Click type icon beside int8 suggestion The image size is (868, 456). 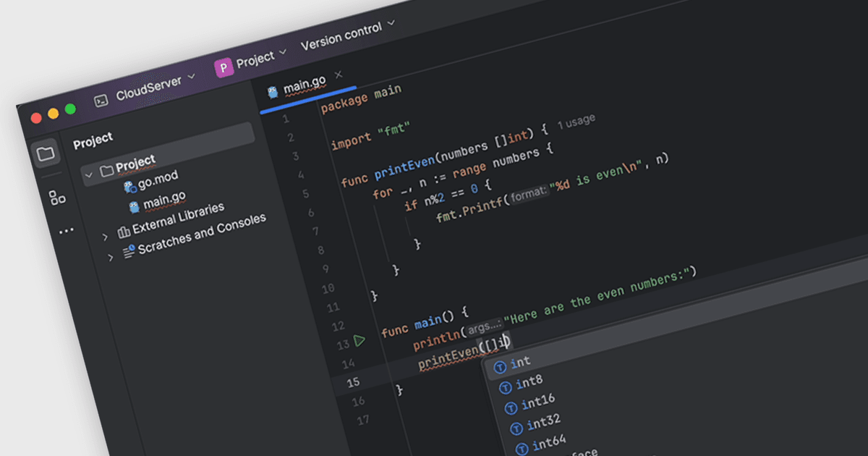pos(506,387)
